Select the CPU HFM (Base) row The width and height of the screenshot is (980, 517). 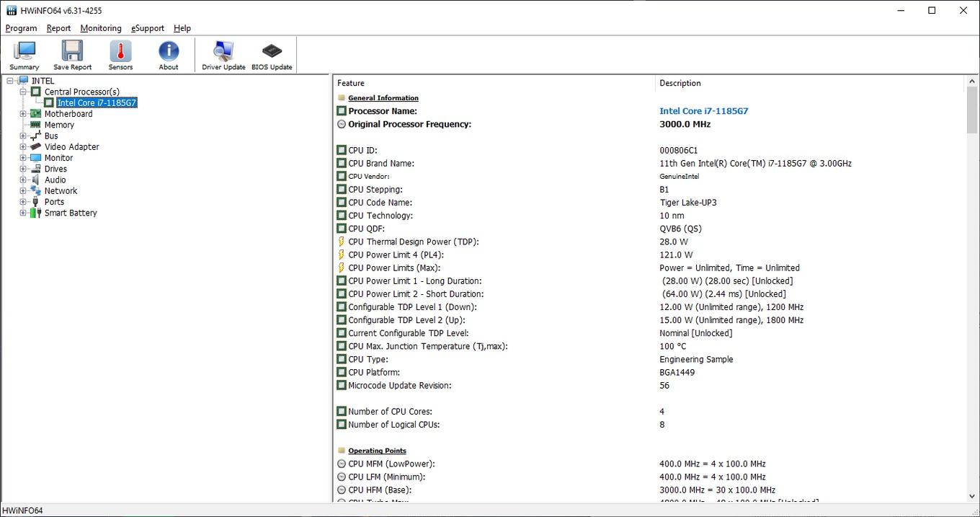pyautogui.click(x=649, y=490)
